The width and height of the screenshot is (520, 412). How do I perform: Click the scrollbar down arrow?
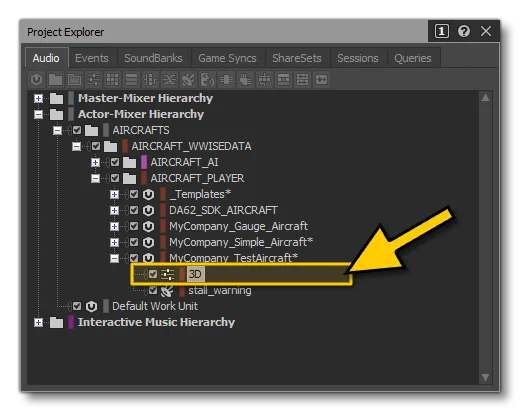tap(485, 377)
